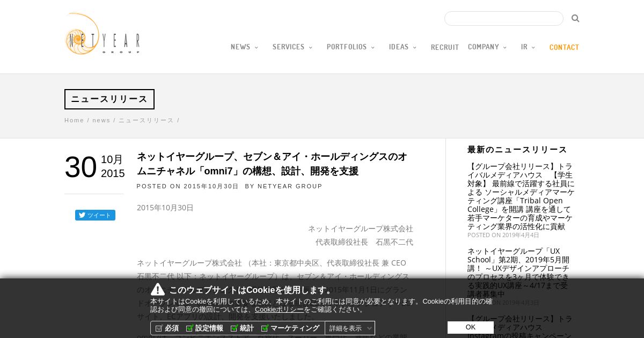Toggle the マーケティング cookie checkbox

265,328
